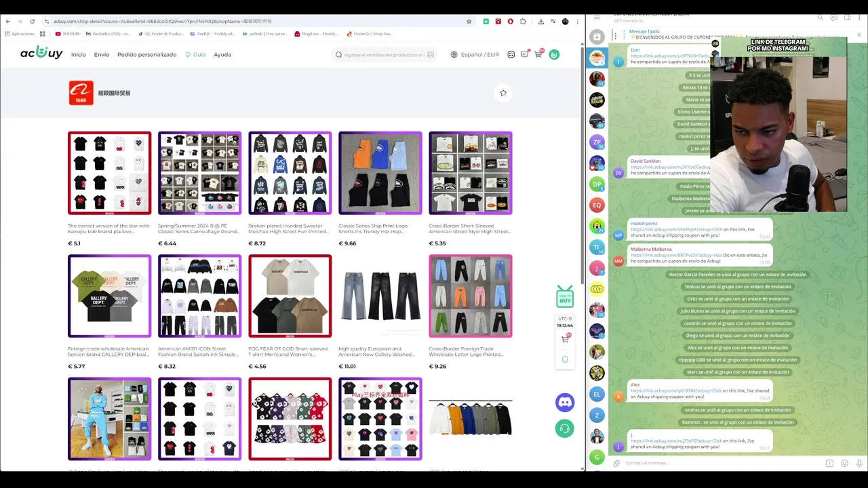The width and height of the screenshot is (868, 488).
Task: Open the shopping cart in the header
Action: coord(538,54)
